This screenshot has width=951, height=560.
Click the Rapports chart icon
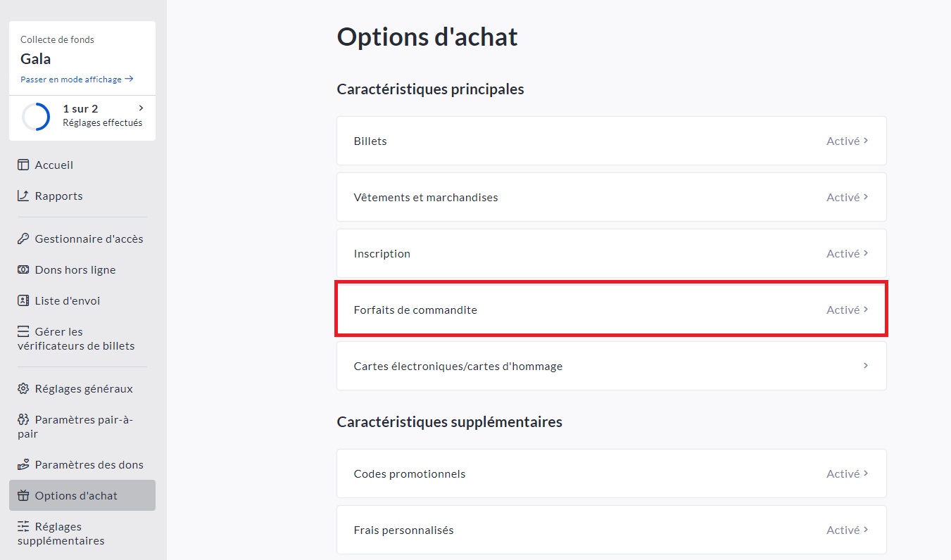click(23, 196)
